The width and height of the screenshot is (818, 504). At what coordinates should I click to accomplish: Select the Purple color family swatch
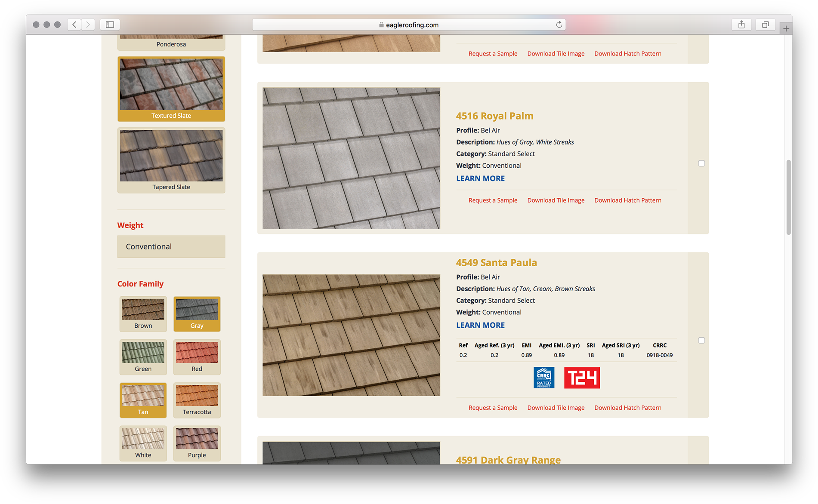(197, 443)
